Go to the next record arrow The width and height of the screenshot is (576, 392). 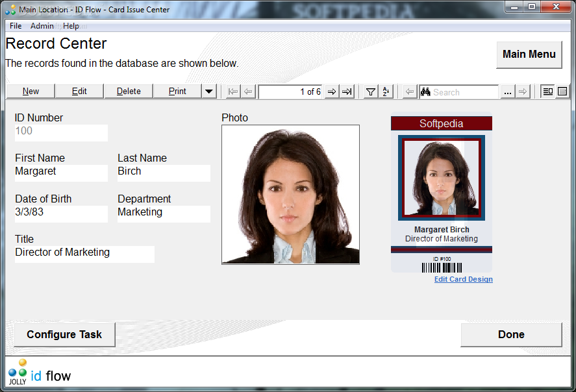[332, 92]
